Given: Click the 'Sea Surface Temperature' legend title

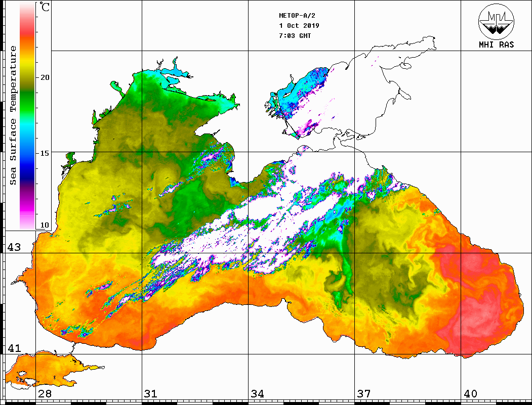Looking at the screenshot, I should tap(13, 115).
